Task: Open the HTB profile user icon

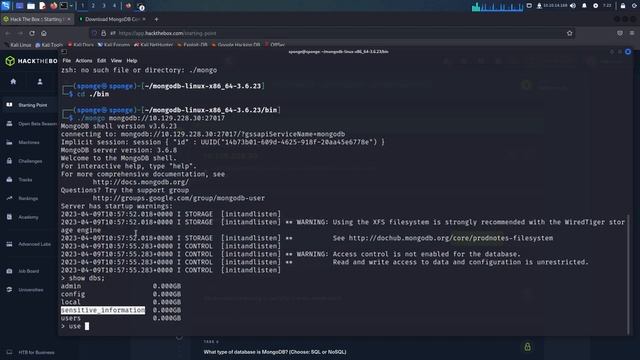Action: (40, 82)
